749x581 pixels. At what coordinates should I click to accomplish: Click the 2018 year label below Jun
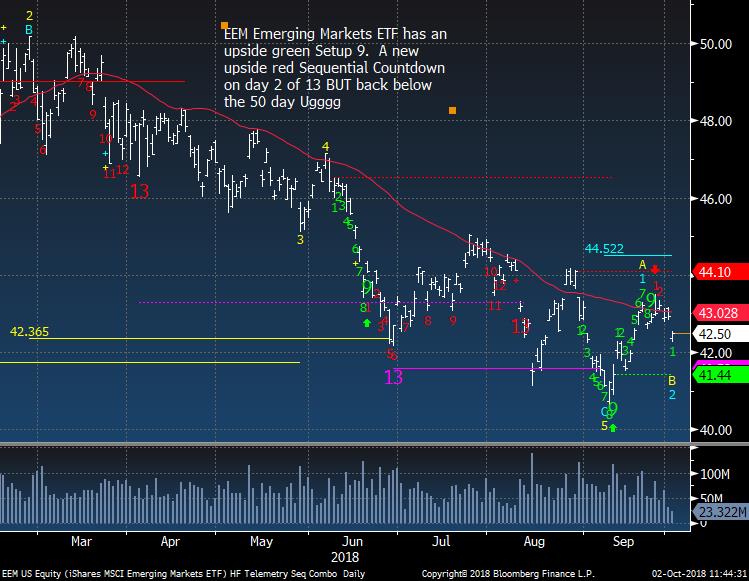tap(345, 557)
